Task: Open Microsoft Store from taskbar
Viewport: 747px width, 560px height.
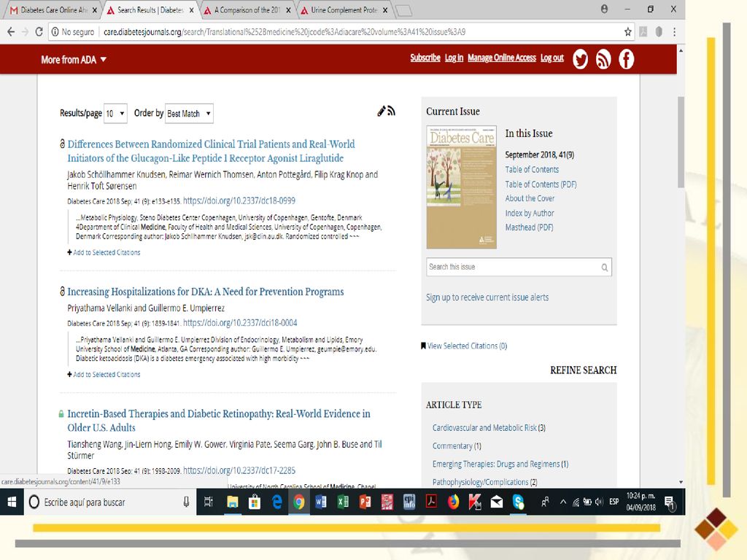Action: point(255,502)
